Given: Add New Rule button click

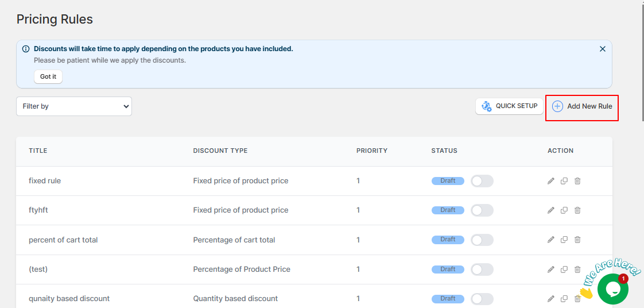Looking at the screenshot, I should click(x=581, y=106).
